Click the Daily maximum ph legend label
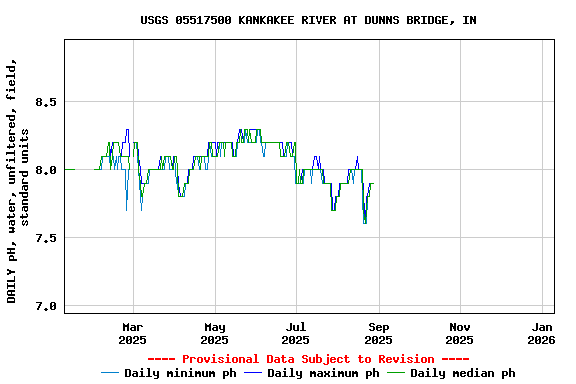The width and height of the screenshot is (576, 384). point(323,373)
